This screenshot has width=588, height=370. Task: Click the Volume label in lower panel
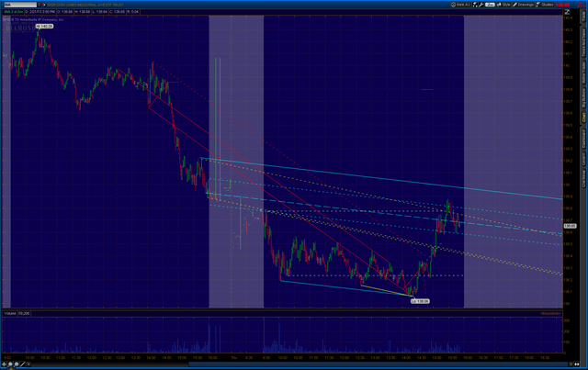[12, 313]
